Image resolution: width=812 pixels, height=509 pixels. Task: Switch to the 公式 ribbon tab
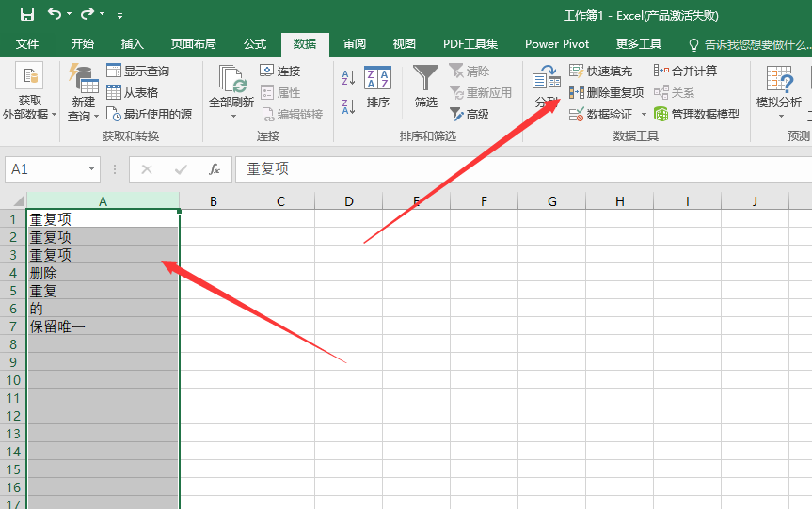pos(255,44)
